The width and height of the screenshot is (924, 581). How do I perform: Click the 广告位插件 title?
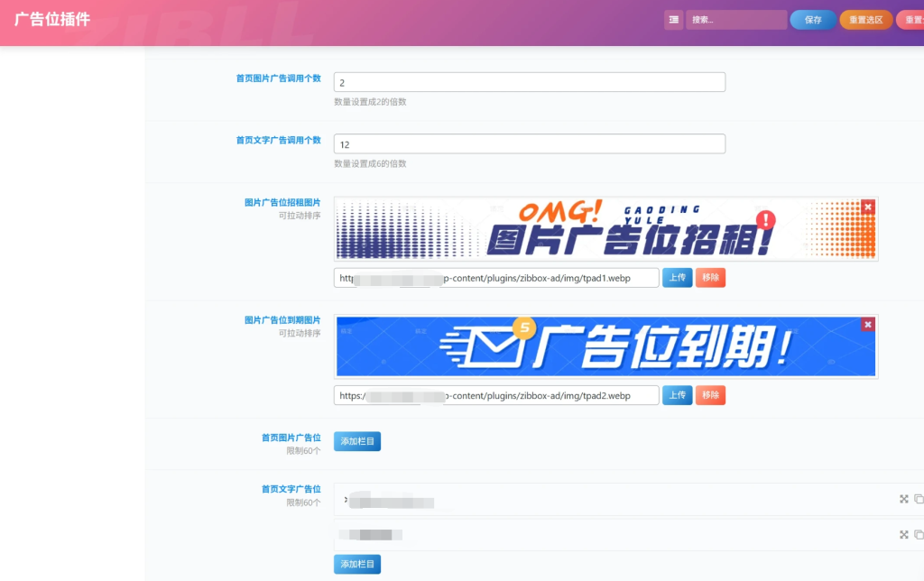coord(51,20)
